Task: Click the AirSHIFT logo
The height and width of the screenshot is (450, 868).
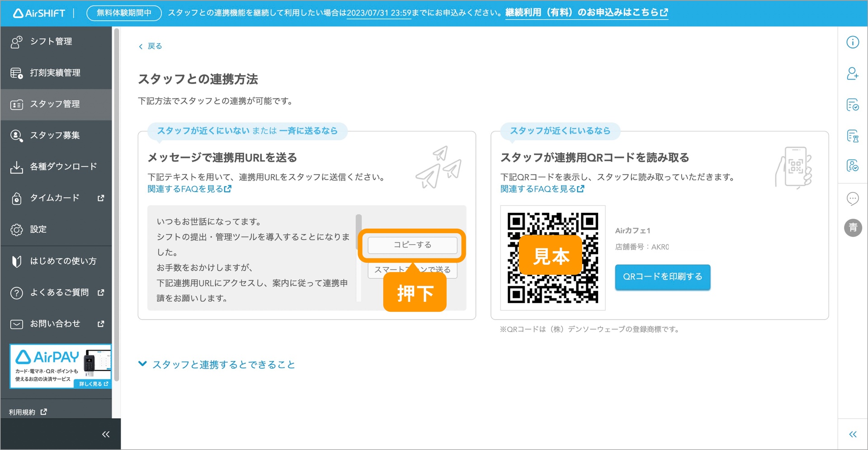Action: tap(39, 13)
